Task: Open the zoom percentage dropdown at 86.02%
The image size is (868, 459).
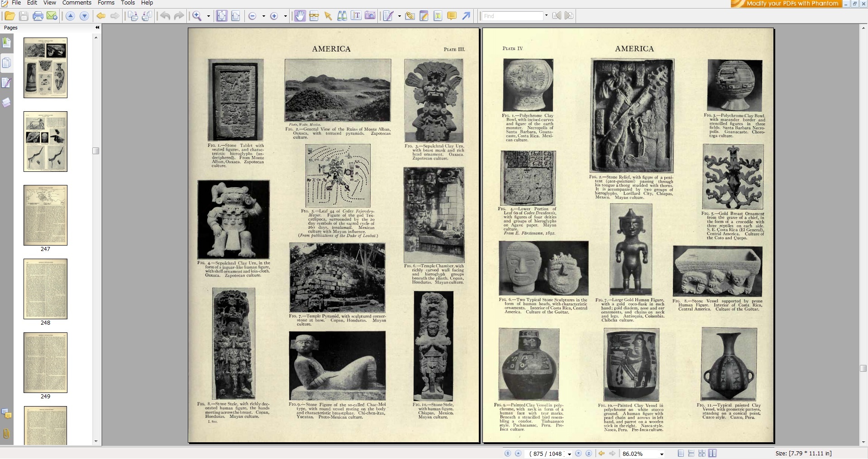Action: pyautogui.click(x=662, y=454)
